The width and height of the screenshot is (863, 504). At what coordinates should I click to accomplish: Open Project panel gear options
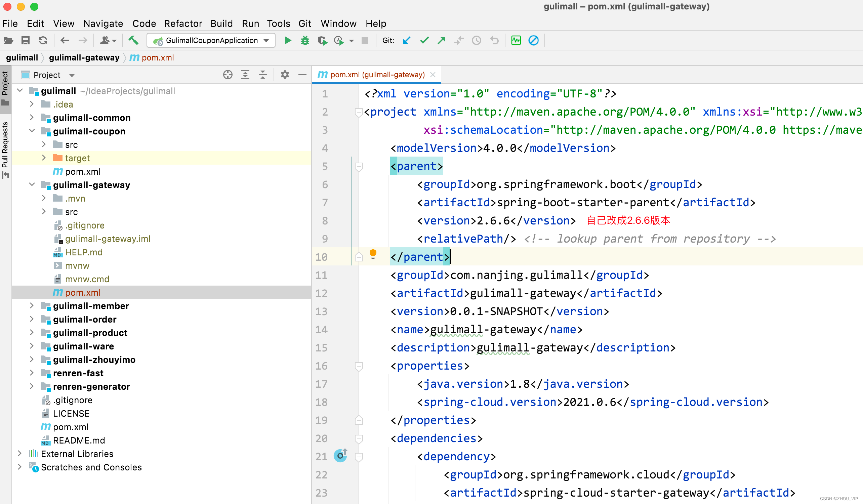285,75
